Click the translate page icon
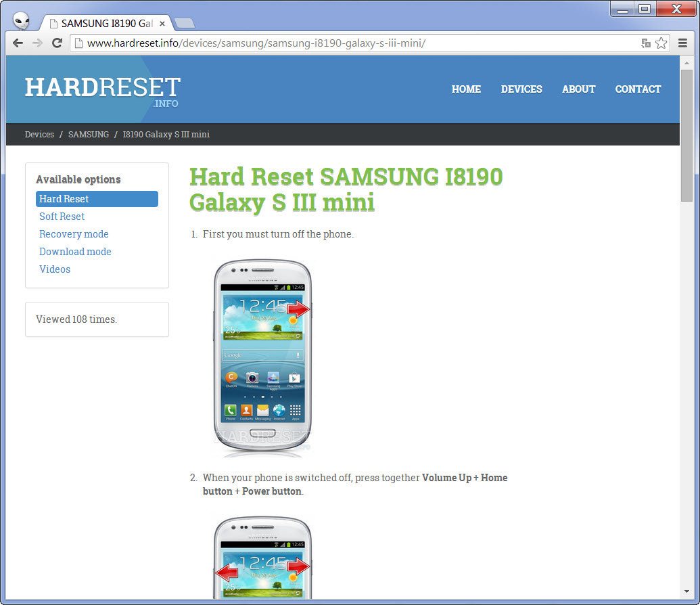700x605 pixels. (x=645, y=43)
